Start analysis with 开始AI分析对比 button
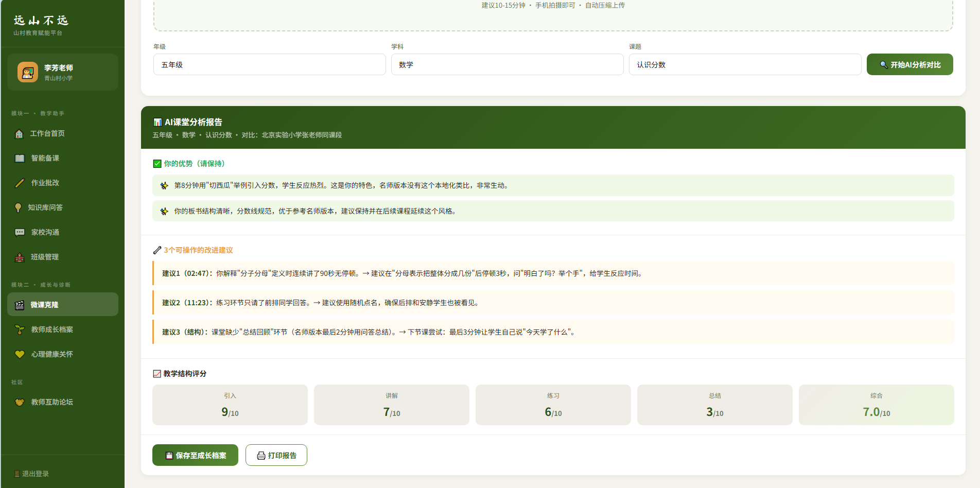The width and height of the screenshot is (980, 488). tap(910, 64)
